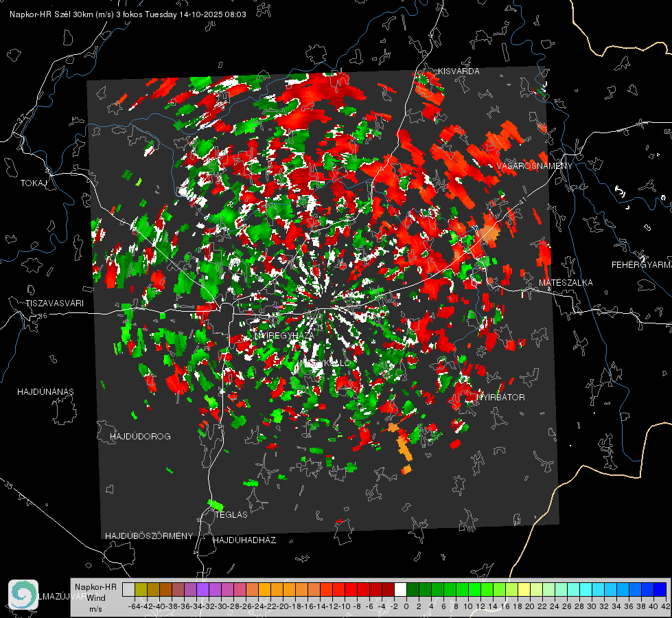Click the 'Napkor-HR' legend title
672x618 pixels.
point(95,587)
